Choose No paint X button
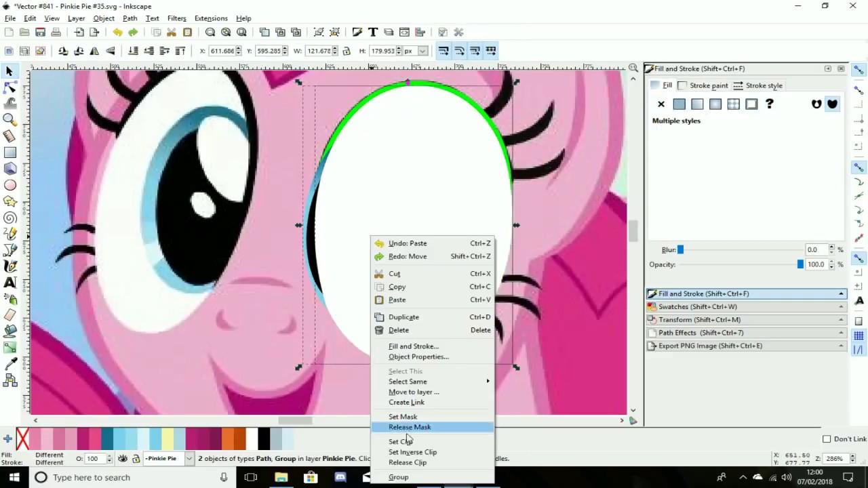Image resolution: width=868 pixels, height=488 pixels. [x=661, y=104]
